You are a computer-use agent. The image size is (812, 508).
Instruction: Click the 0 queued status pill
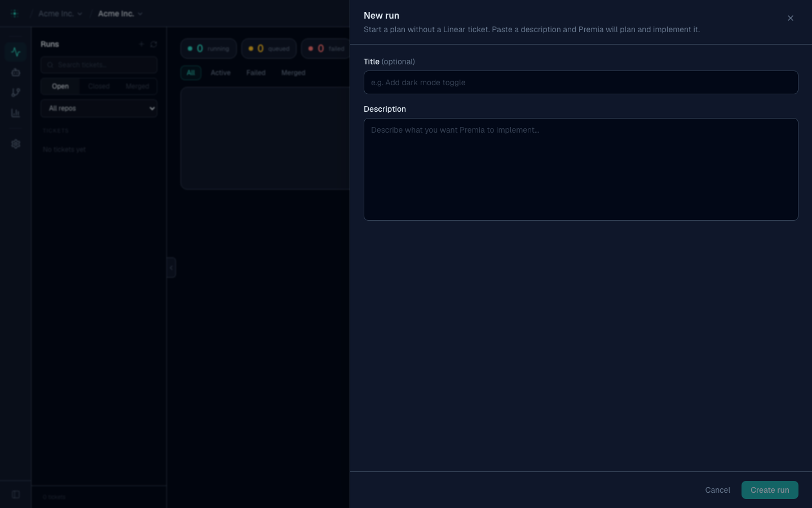(269, 49)
